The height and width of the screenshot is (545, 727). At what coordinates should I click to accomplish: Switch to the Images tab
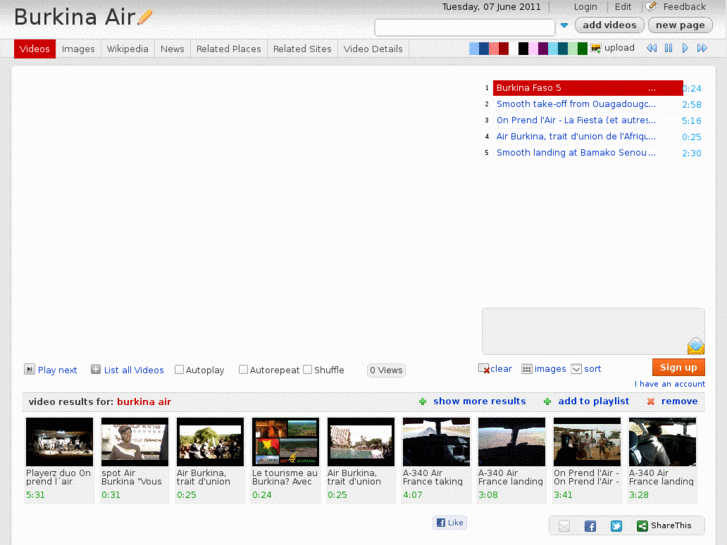pos(78,49)
